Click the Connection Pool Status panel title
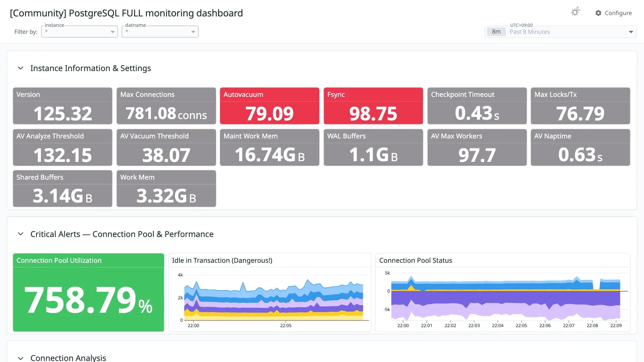This screenshot has height=362, width=644. click(x=416, y=260)
